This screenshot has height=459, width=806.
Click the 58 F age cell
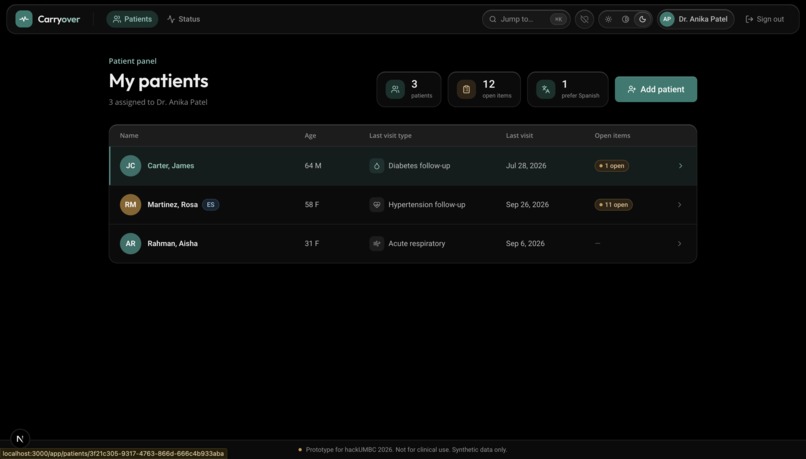coord(312,205)
